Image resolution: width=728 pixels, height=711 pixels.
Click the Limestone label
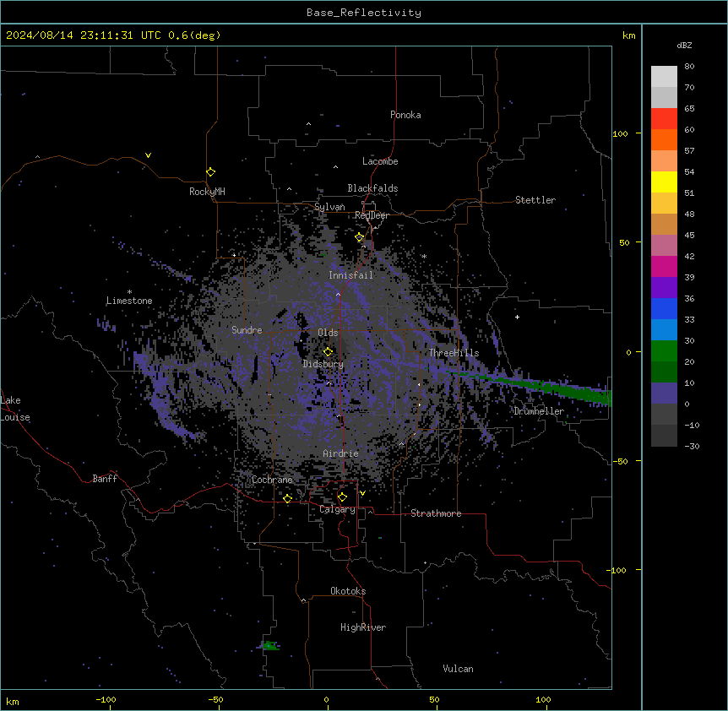pos(129,301)
